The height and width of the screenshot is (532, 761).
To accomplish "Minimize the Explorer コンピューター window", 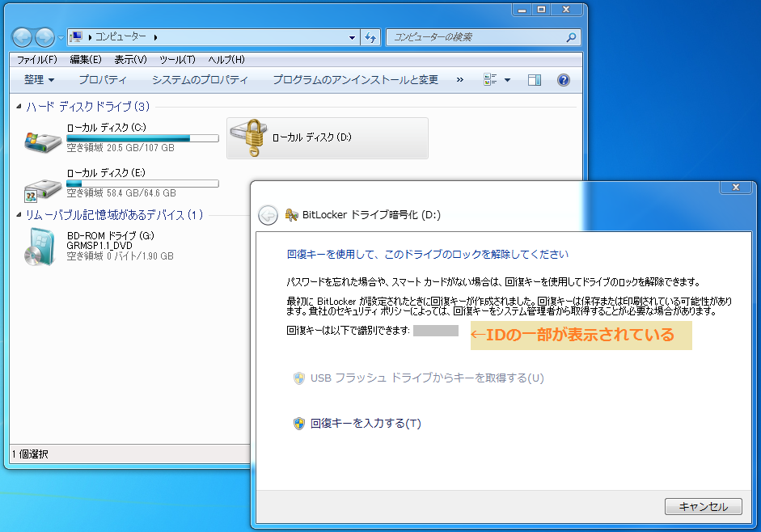I will (x=522, y=10).
